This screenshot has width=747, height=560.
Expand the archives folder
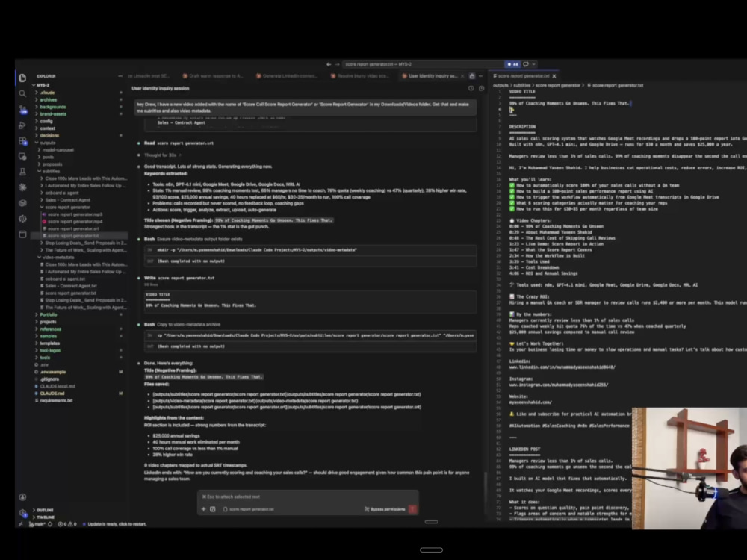click(x=48, y=99)
